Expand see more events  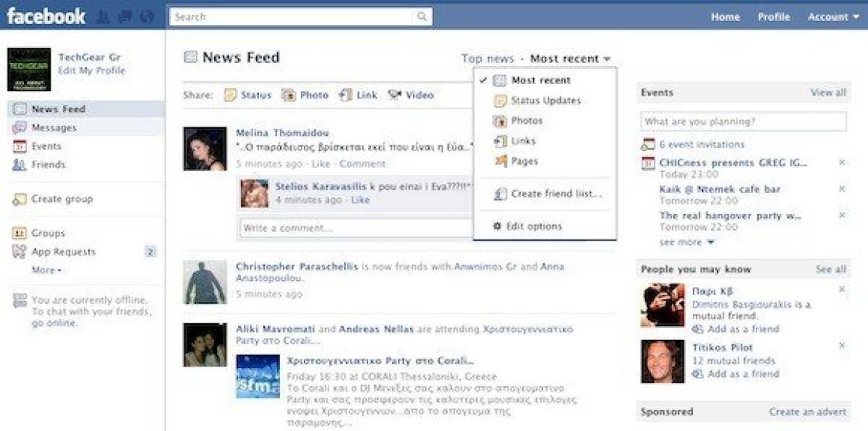coord(686,242)
